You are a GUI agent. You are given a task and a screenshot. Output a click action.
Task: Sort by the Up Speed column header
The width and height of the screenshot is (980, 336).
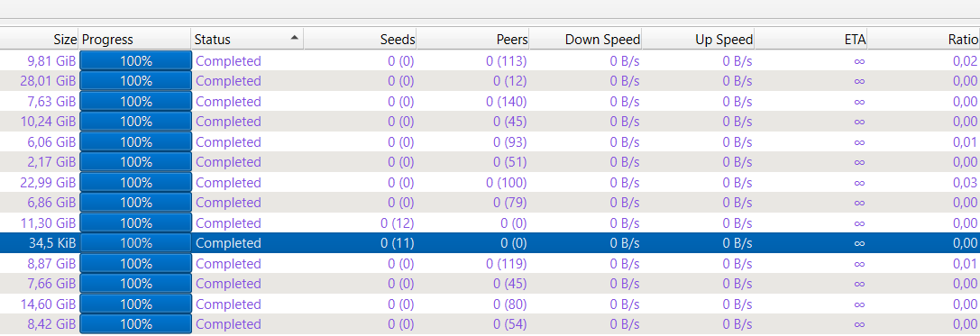point(698,40)
